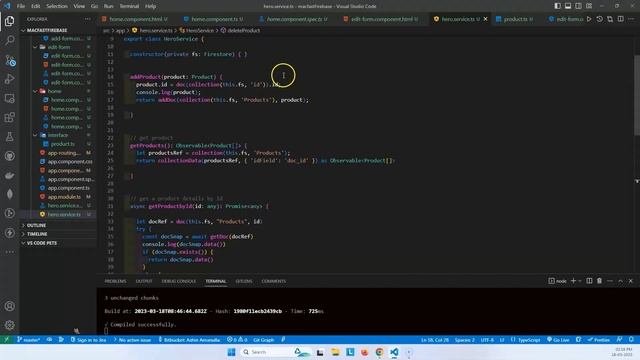
Task: Open the new terminal launch profile dropdown
Action: pos(580,281)
